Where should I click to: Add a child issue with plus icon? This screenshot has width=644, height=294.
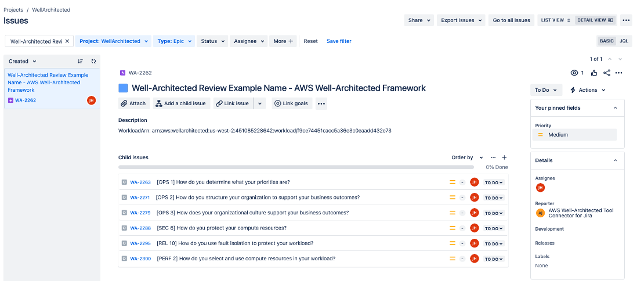tap(504, 157)
